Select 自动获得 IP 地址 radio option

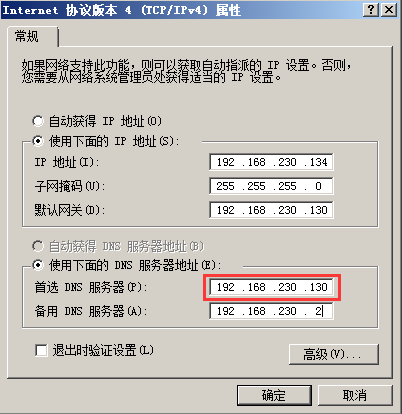click(38, 121)
